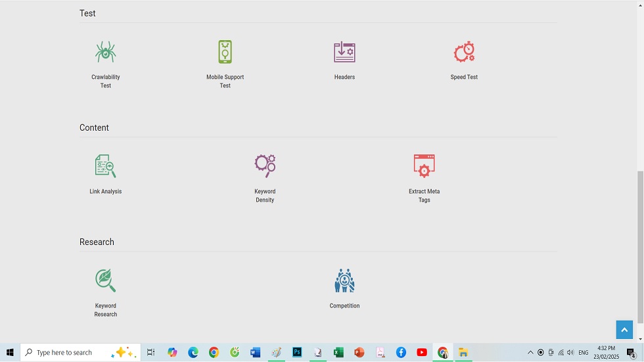This screenshot has height=362, width=644.
Task: Open the Link Analysis icon
Action: (x=105, y=166)
